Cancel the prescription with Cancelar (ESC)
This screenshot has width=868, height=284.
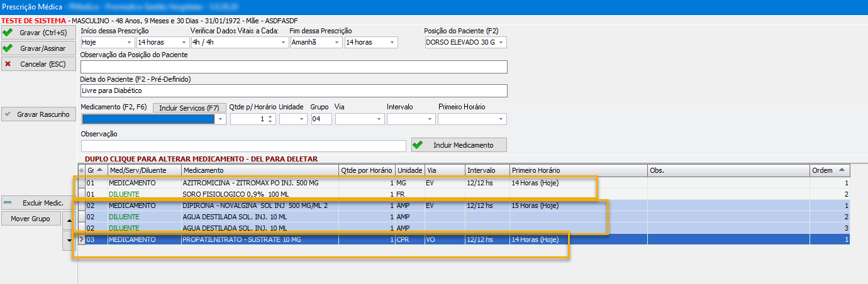point(38,63)
